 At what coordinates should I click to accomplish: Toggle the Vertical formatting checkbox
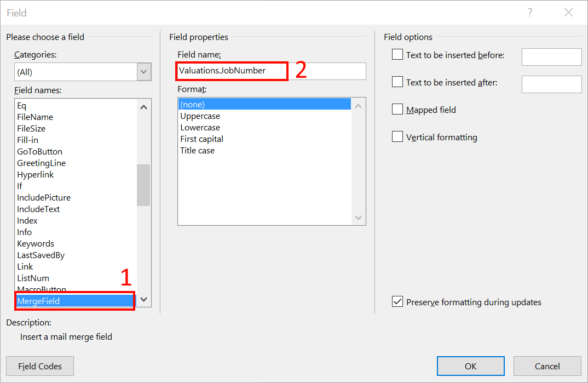(x=397, y=136)
